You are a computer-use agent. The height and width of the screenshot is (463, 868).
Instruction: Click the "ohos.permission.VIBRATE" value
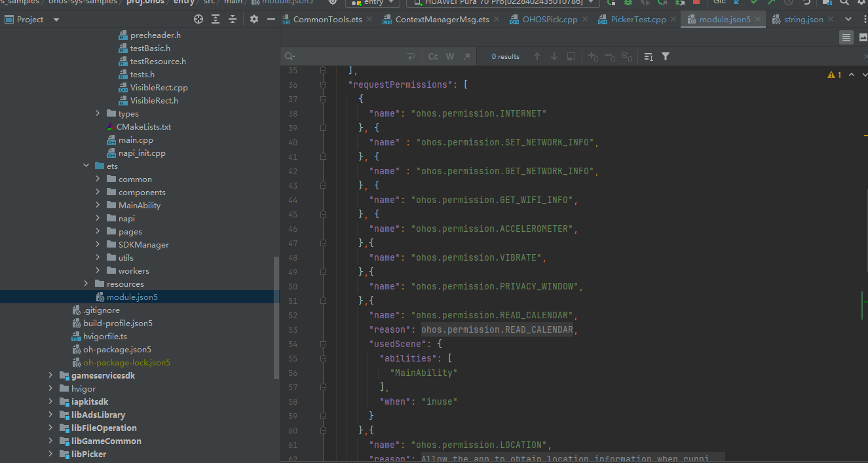pyautogui.click(x=476, y=258)
